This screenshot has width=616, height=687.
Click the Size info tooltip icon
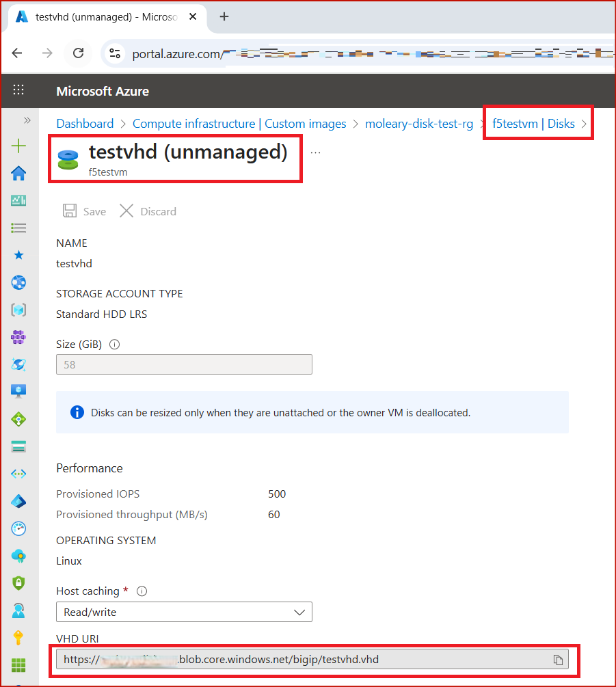(x=114, y=345)
